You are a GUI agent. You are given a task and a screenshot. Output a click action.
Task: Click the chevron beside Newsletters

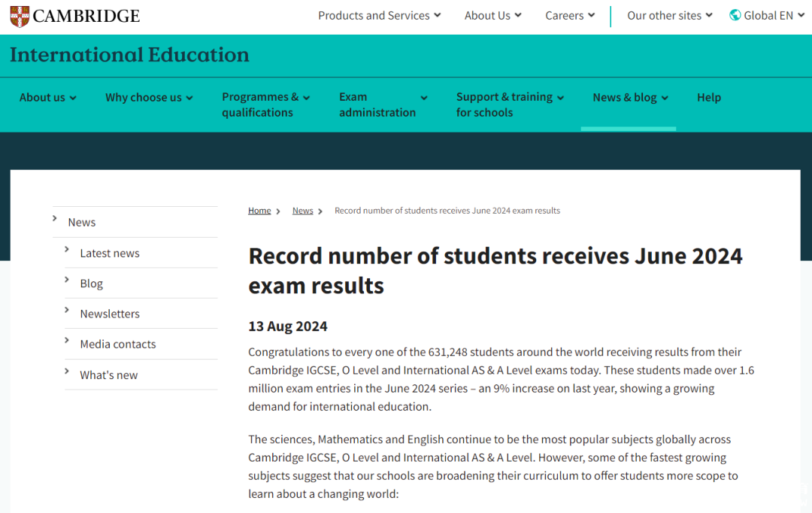tap(67, 310)
